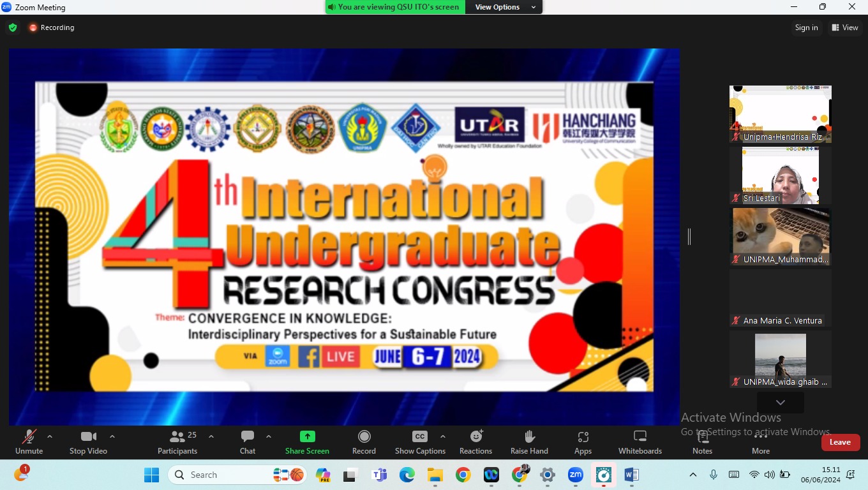Open Settings gear in taskbar
The image size is (868, 490).
pos(548,475)
